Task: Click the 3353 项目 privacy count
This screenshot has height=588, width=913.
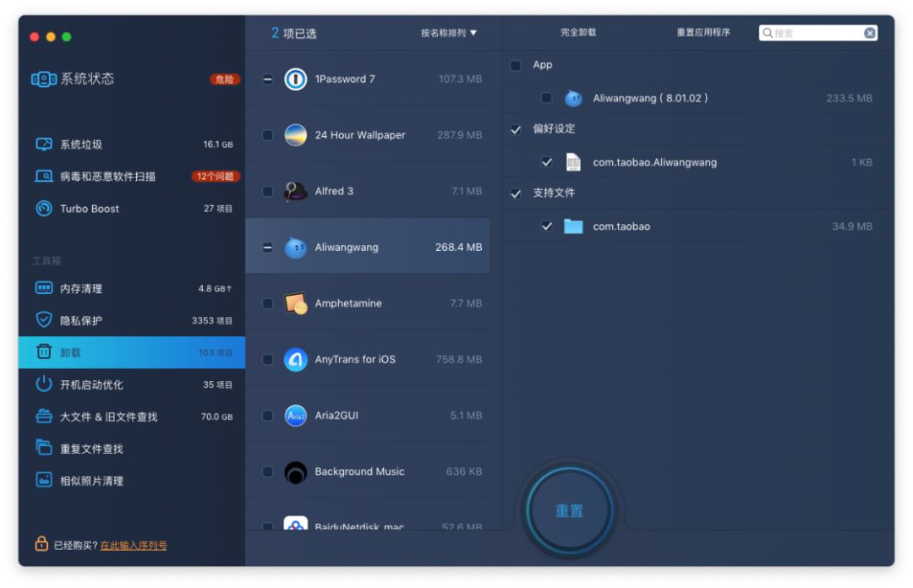Action: tap(212, 320)
